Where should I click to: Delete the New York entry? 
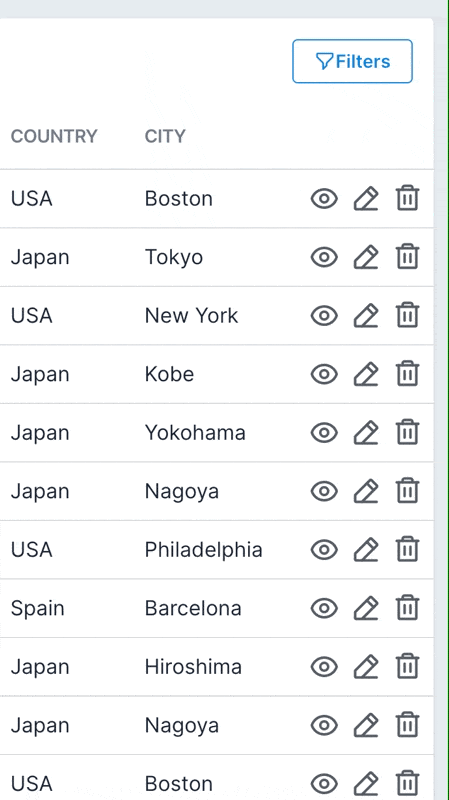click(x=407, y=315)
